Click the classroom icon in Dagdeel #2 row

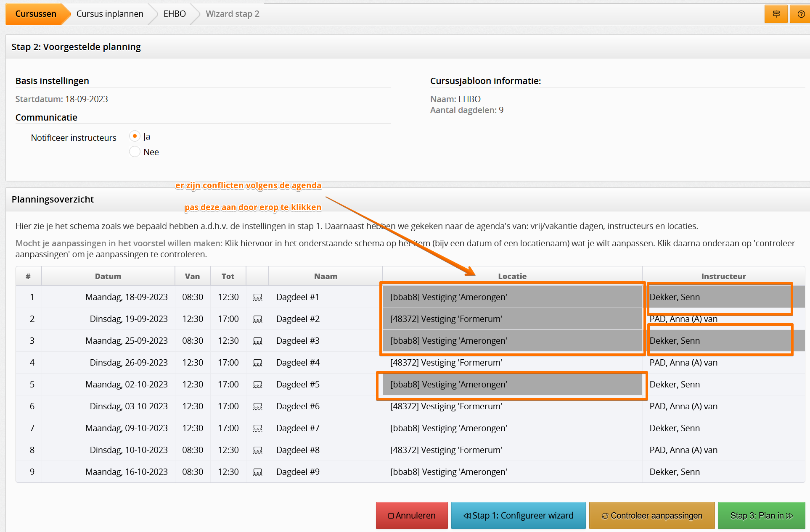(257, 319)
